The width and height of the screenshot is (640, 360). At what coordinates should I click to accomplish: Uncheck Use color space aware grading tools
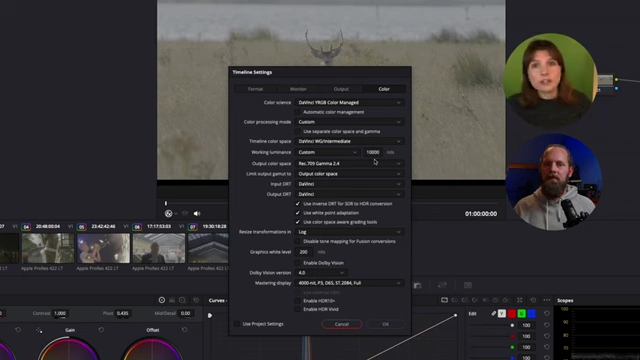[298, 222]
